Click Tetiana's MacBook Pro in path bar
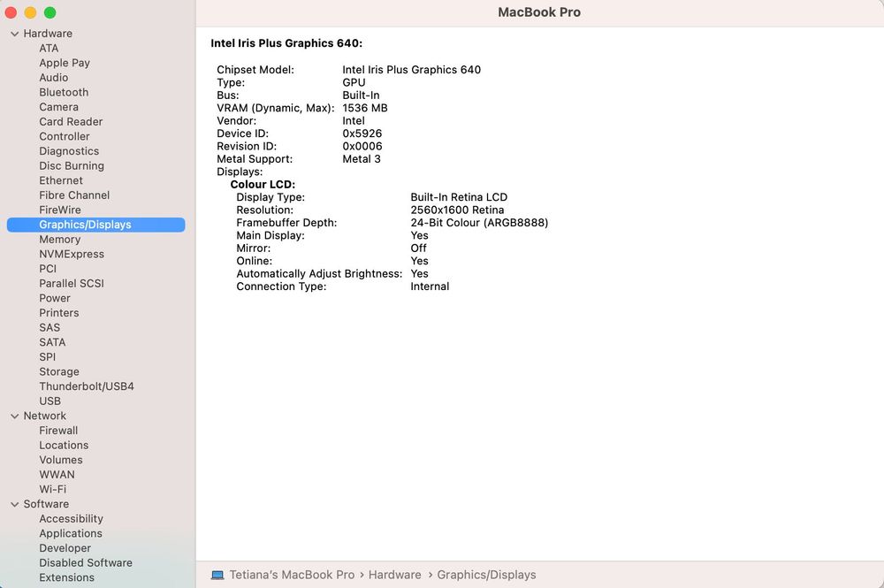Image resolution: width=884 pixels, height=588 pixels. click(x=292, y=575)
